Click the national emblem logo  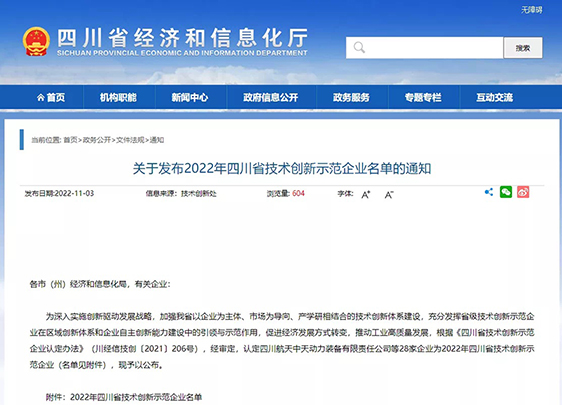36,42
